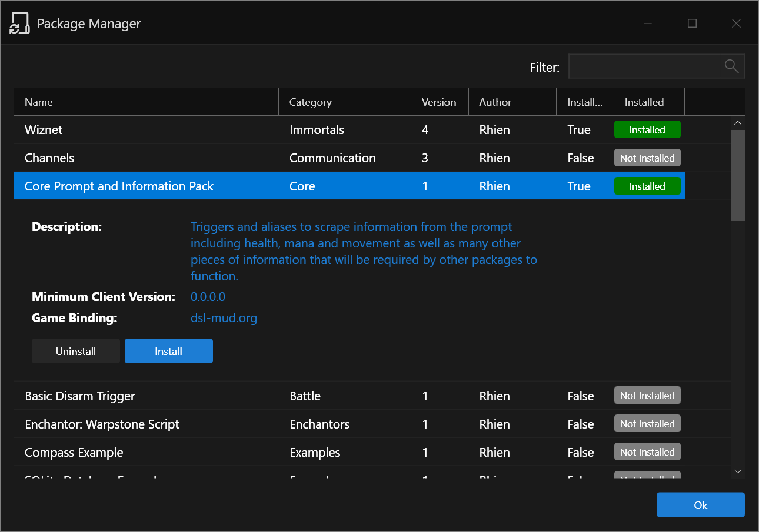
Task: Click the Not Installed badge for Channels
Action: [x=647, y=158]
